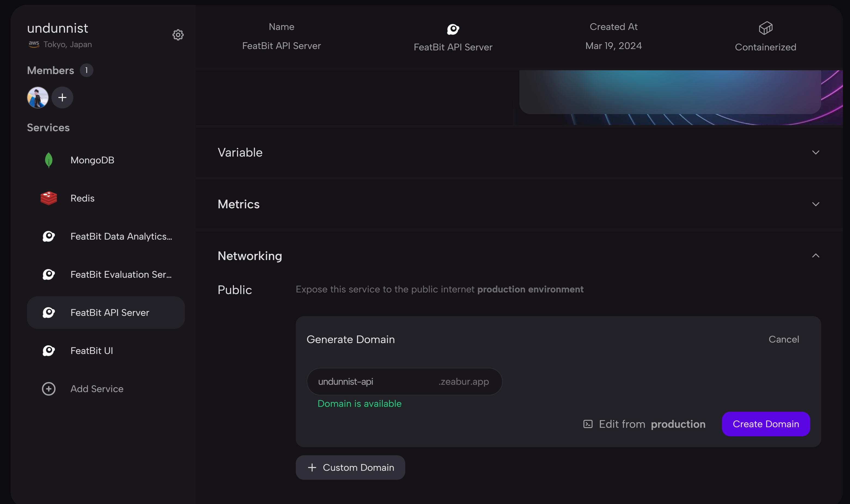Open FeatBit API Server service
The height and width of the screenshot is (504, 850).
tap(106, 313)
